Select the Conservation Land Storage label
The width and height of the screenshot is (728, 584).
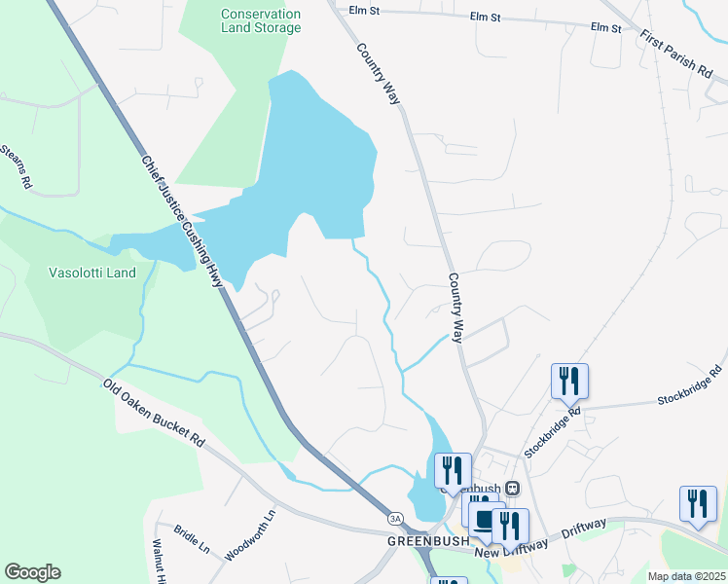click(261, 20)
